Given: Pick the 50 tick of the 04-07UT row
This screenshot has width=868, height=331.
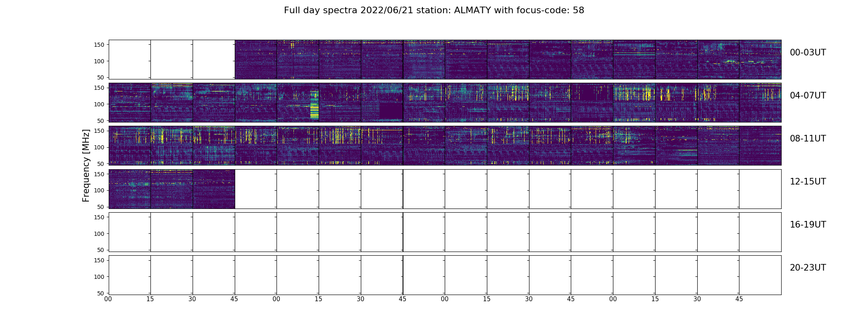Looking at the screenshot, I should 100,121.
